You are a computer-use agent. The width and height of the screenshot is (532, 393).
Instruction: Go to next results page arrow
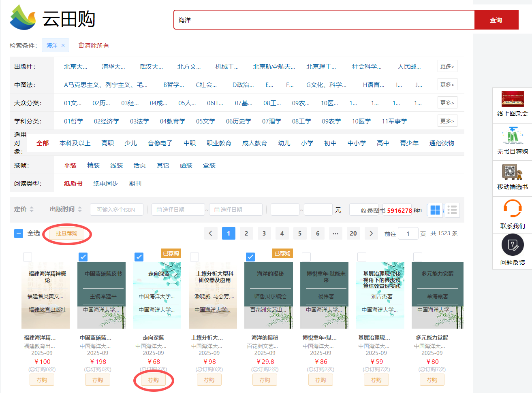click(371, 233)
